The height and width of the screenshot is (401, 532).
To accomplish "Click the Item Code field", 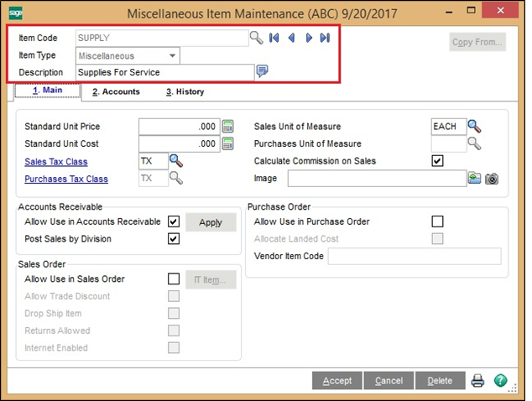I will coord(162,38).
